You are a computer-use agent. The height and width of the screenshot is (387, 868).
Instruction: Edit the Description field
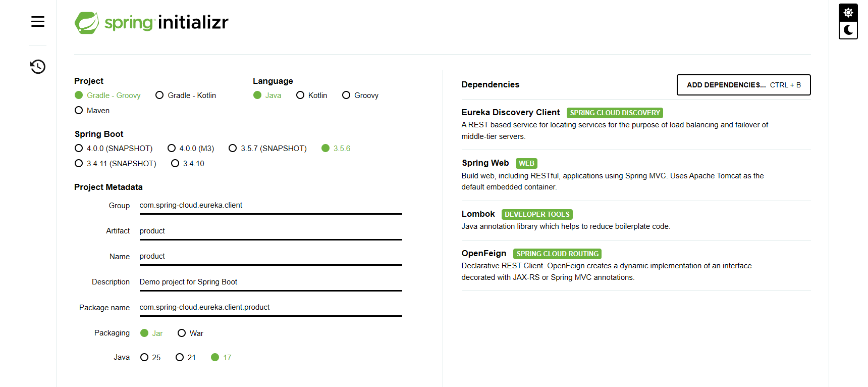(x=271, y=282)
